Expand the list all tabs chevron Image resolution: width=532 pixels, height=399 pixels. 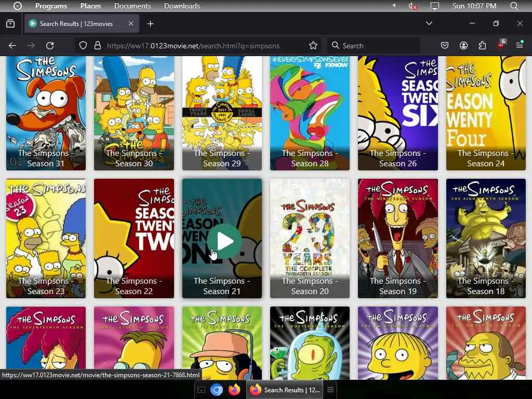(429, 23)
